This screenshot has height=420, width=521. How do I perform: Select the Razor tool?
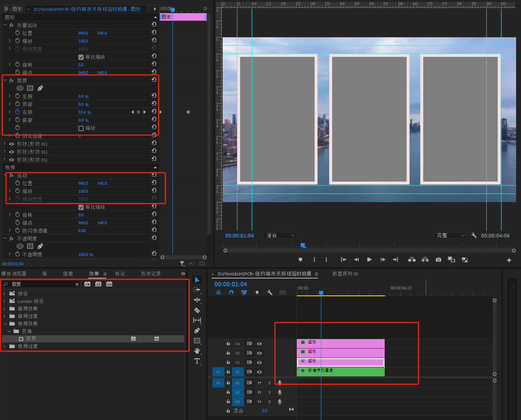click(197, 310)
